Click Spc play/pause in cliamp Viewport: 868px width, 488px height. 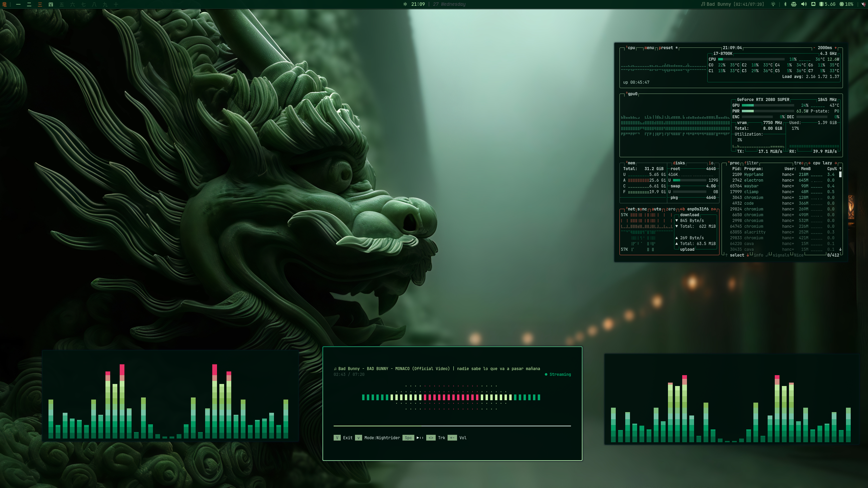pyautogui.click(x=413, y=438)
